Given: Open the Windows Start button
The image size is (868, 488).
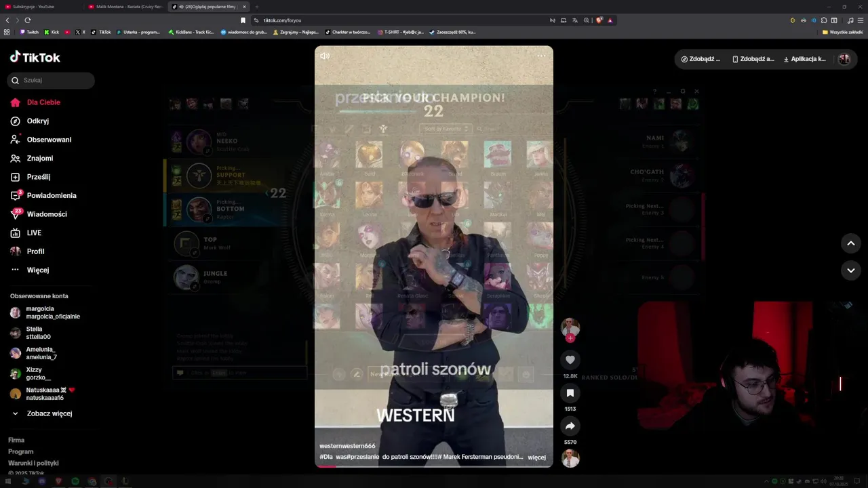Looking at the screenshot, I should [x=8, y=481].
